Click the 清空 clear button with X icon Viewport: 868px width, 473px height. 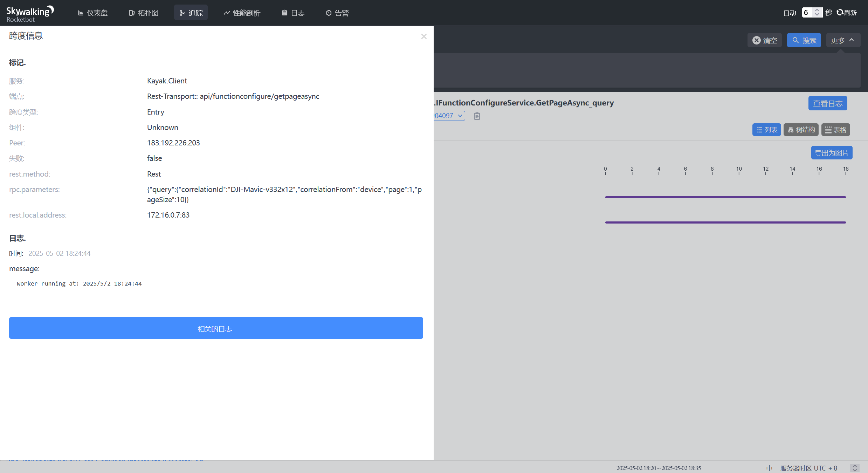[x=764, y=40]
